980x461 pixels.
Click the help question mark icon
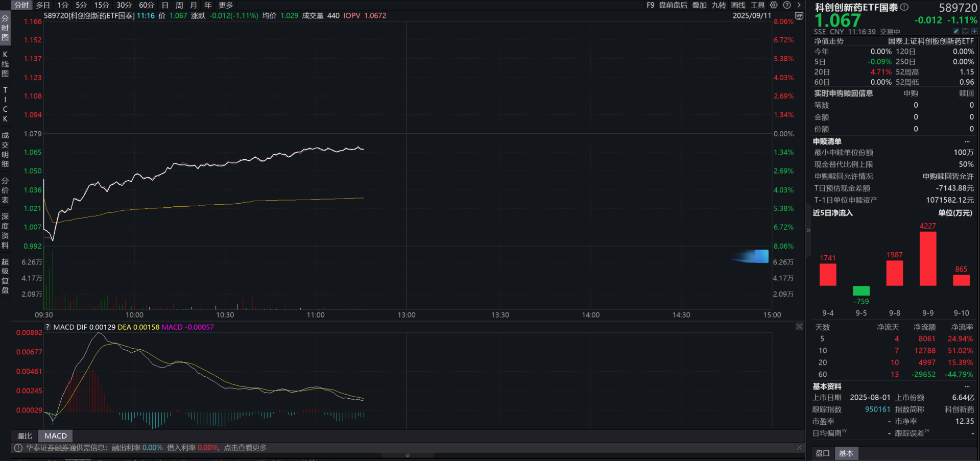point(787,5)
